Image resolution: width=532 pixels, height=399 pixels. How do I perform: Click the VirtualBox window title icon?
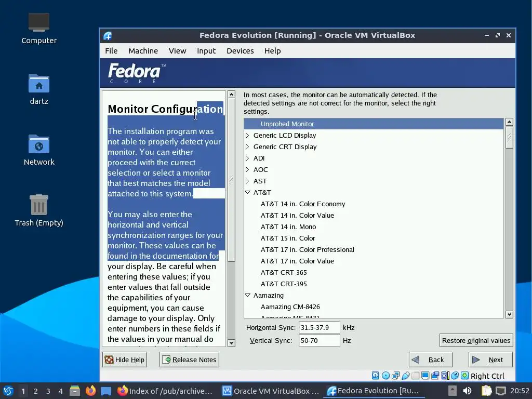tap(108, 35)
